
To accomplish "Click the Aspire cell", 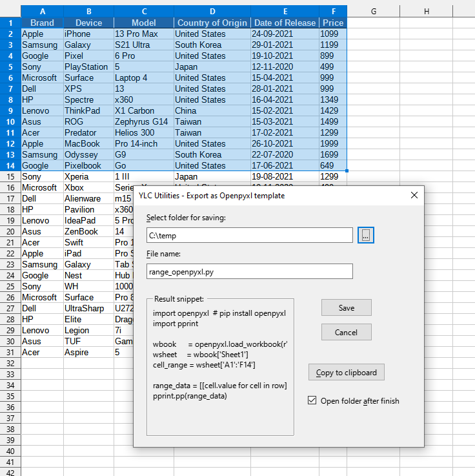I will click(x=88, y=352).
